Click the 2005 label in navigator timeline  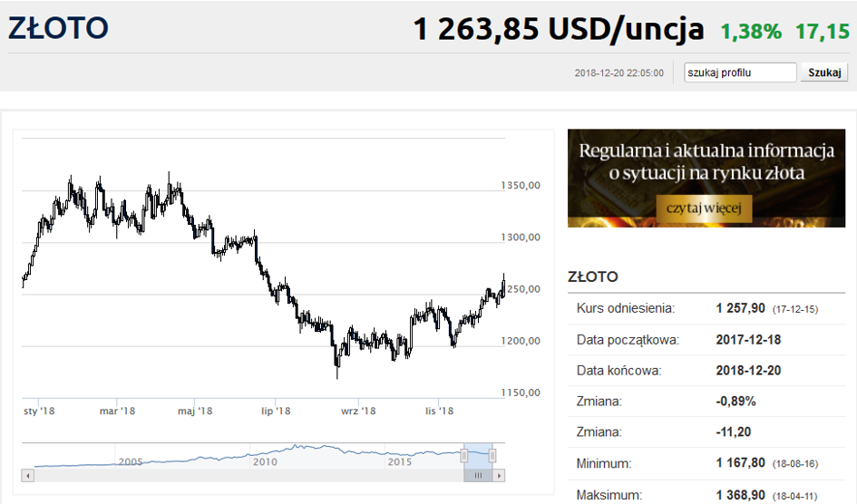[131, 462]
